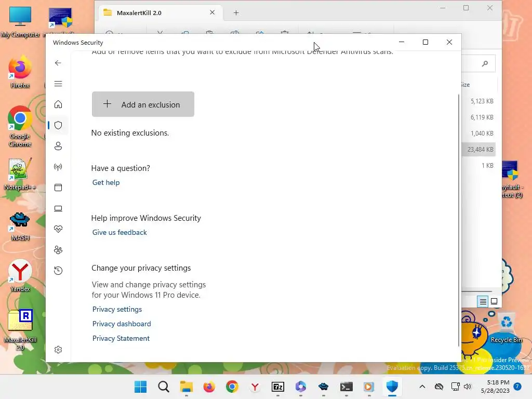Select the Notepad++ desktop shortcut

pyautogui.click(x=20, y=174)
